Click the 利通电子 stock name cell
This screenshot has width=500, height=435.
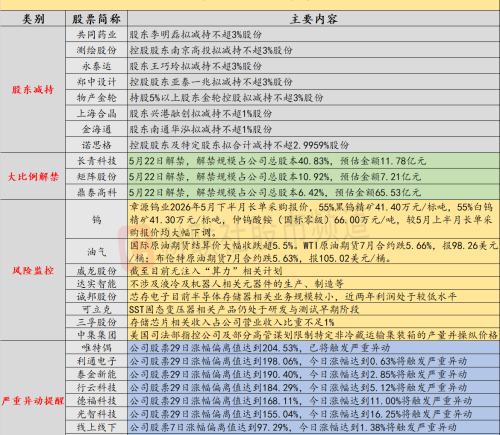point(96,361)
